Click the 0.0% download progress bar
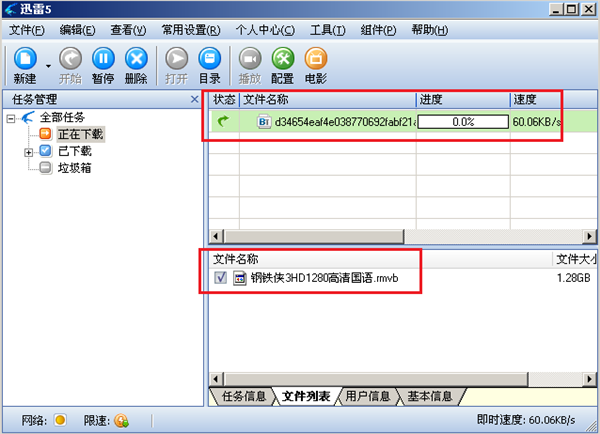The height and width of the screenshot is (434, 600). pyautogui.click(x=463, y=122)
